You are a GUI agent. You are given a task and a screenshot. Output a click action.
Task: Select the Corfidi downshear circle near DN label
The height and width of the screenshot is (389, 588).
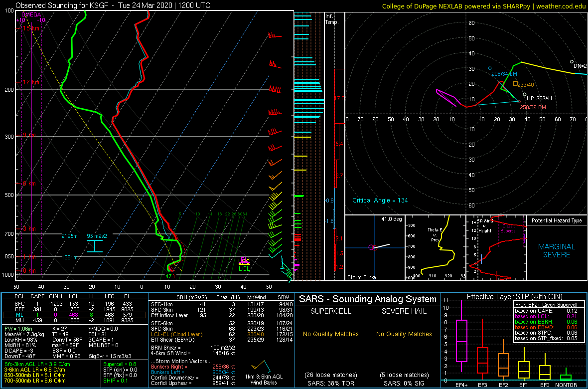click(572, 61)
